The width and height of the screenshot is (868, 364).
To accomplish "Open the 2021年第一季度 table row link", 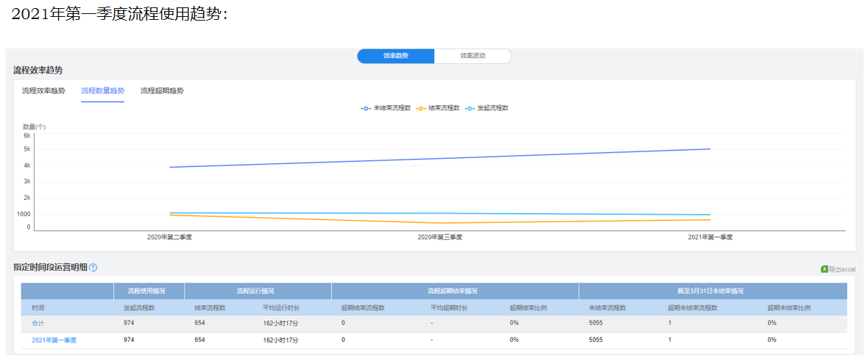I will coord(54,340).
